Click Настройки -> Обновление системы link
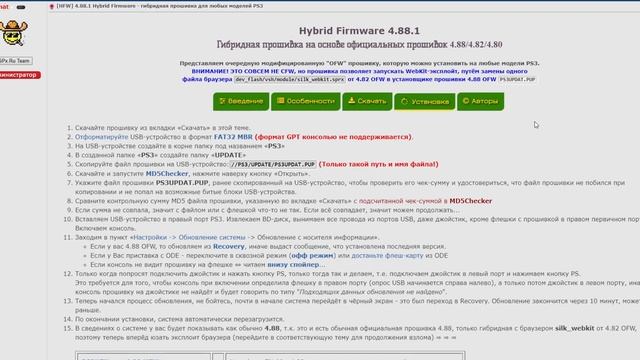640x360 pixels. (x=189, y=237)
